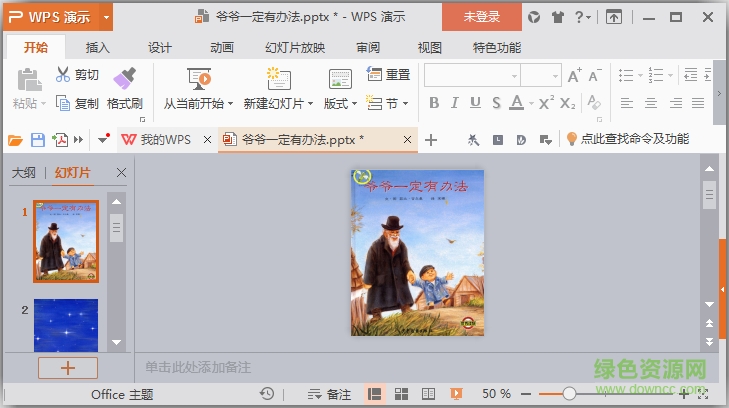
Task: Decrease indent level icon
Action: coord(690,75)
